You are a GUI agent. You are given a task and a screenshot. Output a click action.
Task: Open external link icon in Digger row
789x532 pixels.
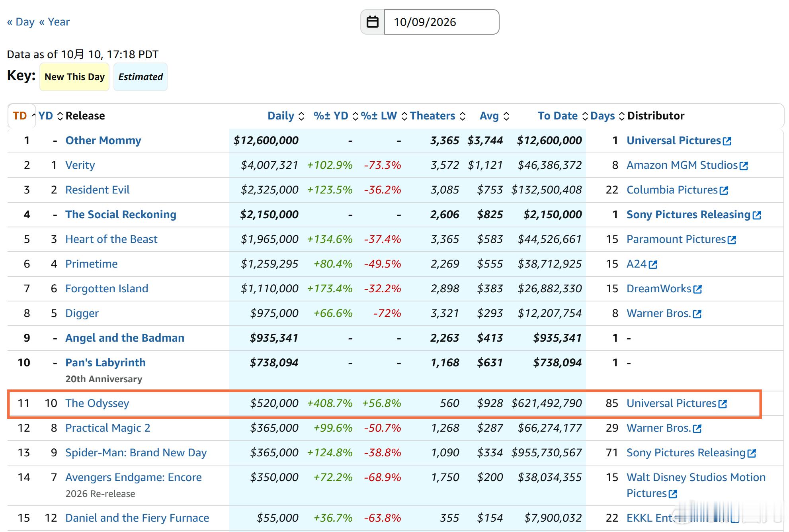tap(697, 314)
